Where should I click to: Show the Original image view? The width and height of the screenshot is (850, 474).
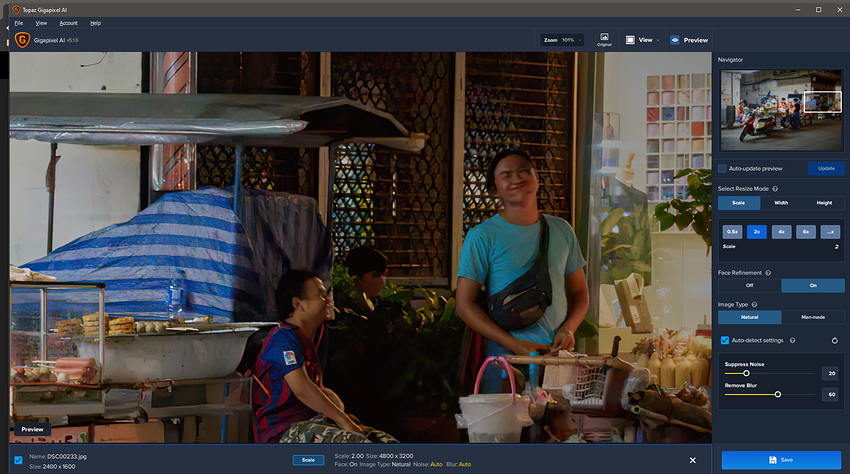(604, 40)
